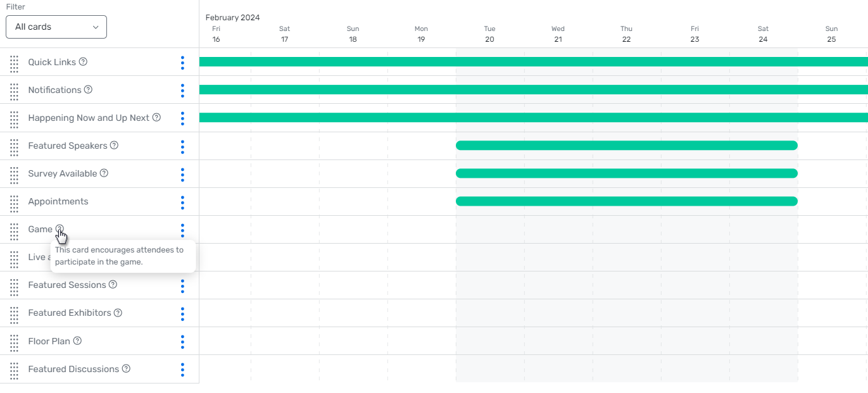The image size is (868, 393).
Task: Click the help icon next to Happening Now
Action: click(157, 117)
